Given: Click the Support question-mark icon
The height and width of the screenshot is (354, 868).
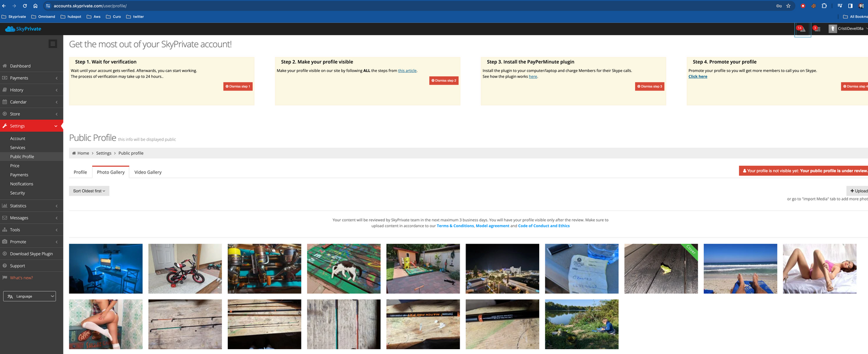Looking at the screenshot, I should pos(5,266).
